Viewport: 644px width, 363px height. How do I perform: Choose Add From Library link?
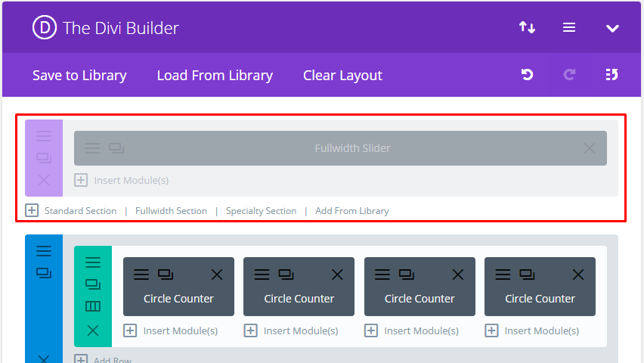[352, 210]
